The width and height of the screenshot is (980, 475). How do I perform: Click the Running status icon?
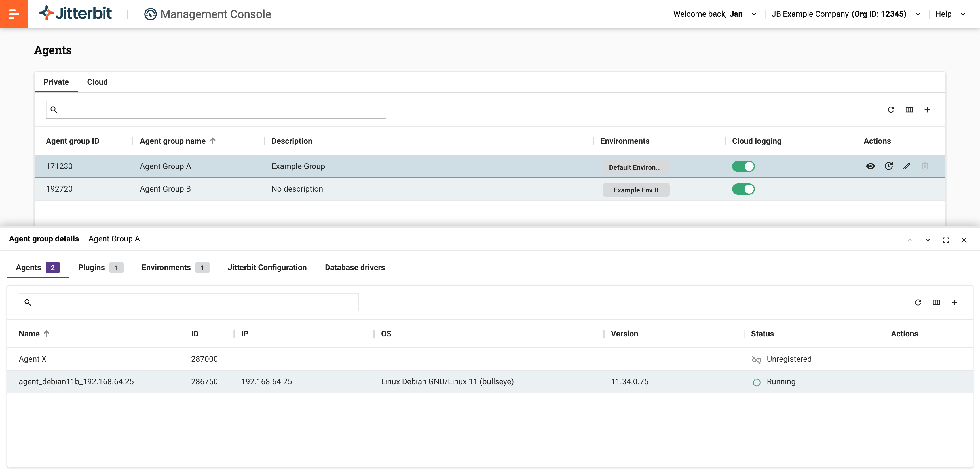coord(756,382)
